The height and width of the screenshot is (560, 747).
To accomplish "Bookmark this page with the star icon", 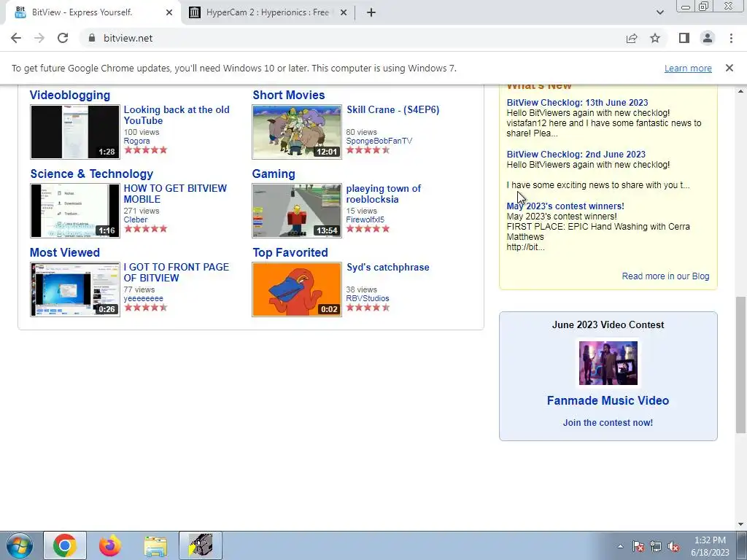I will pos(655,38).
